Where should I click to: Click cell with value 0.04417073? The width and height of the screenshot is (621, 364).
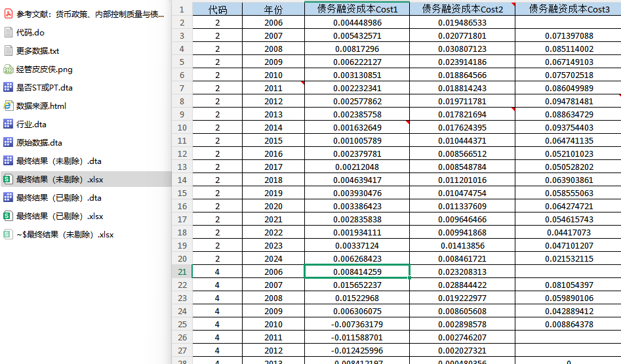click(569, 232)
